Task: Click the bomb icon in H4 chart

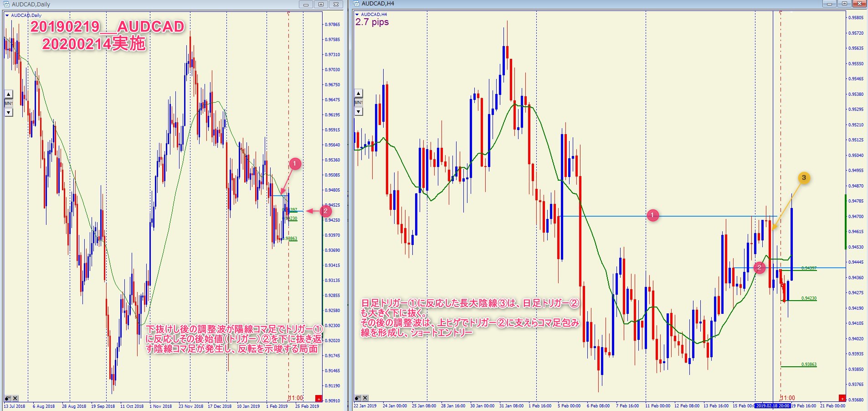Action: pos(358,398)
